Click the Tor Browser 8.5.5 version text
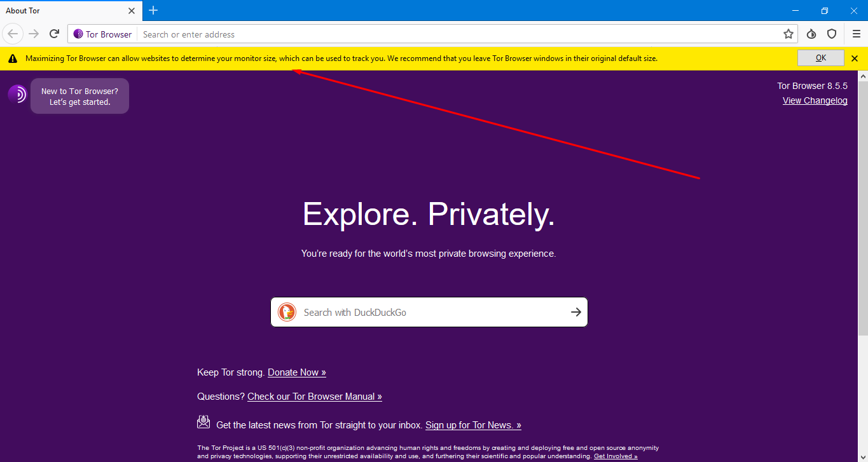Screen dimensions: 868x462 click(x=812, y=86)
